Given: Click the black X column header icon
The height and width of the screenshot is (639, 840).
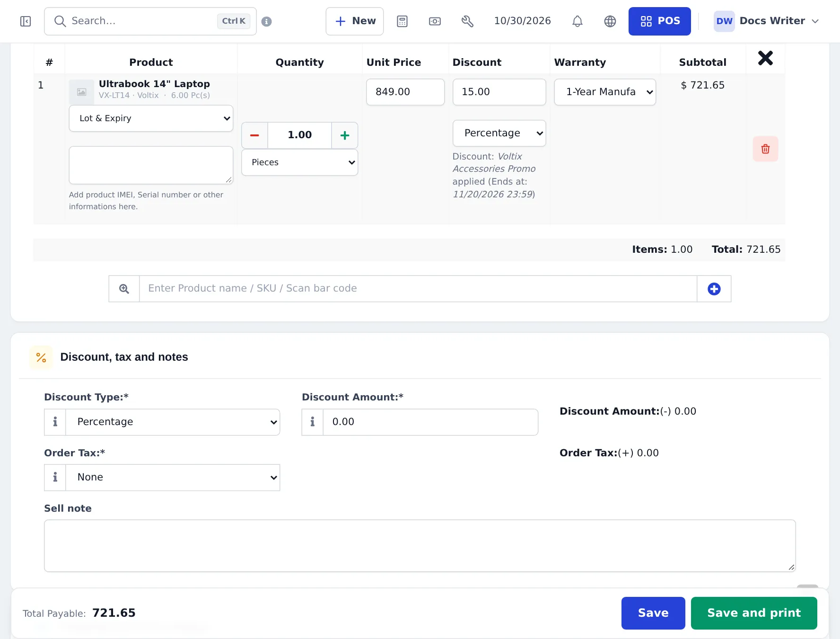Looking at the screenshot, I should click(x=765, y=58).
